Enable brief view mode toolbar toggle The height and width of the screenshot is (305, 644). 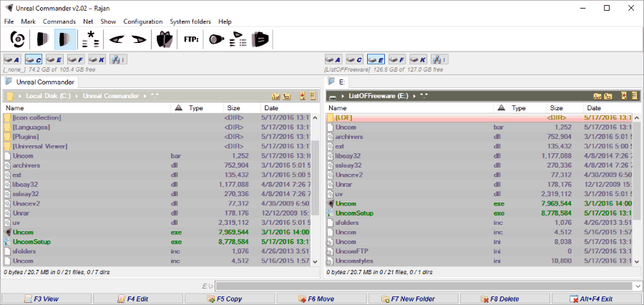coord(43,39)
